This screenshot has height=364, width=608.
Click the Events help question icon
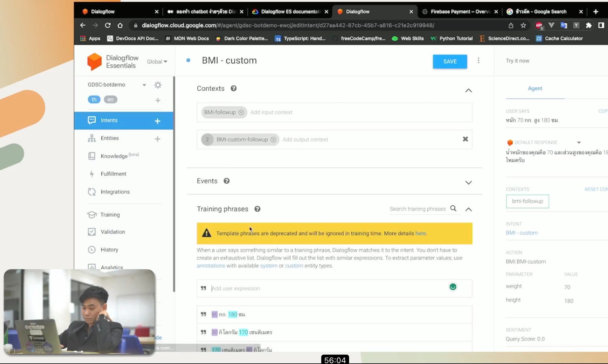pyautogui.click(x=226, y=181)
